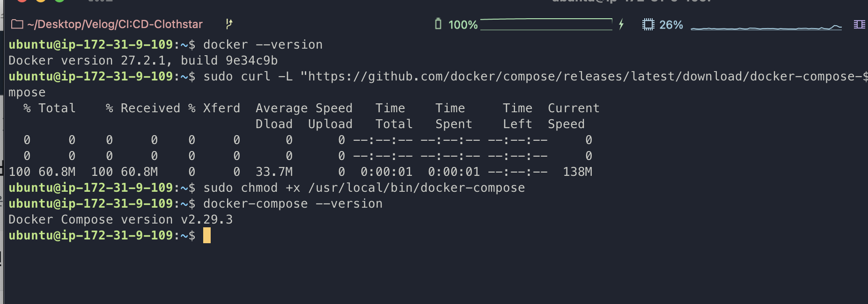Click the 'docker --version' command text
Screen dimensions: 868x304
[263, 45]
